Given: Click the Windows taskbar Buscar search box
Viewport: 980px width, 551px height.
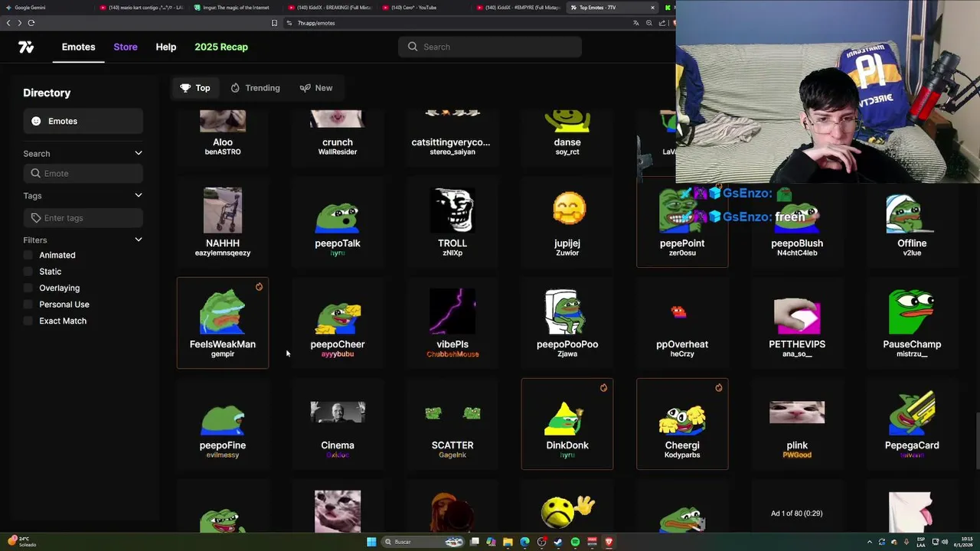Looking at the screenshot, I should pyautogui.click(x=423, y=542).
